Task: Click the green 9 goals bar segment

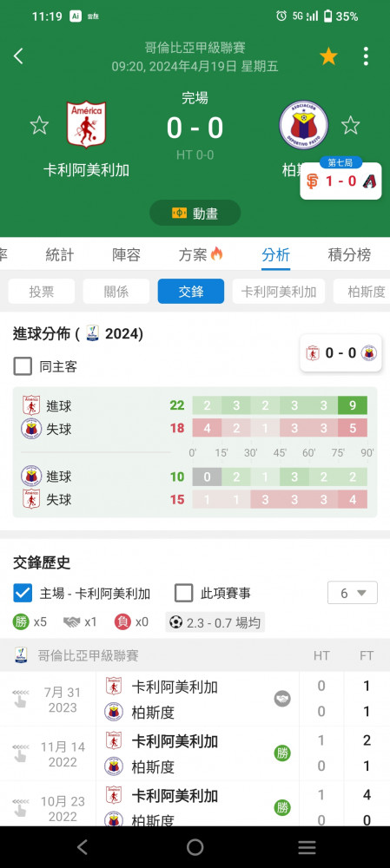Action: (x=353, y=405)
